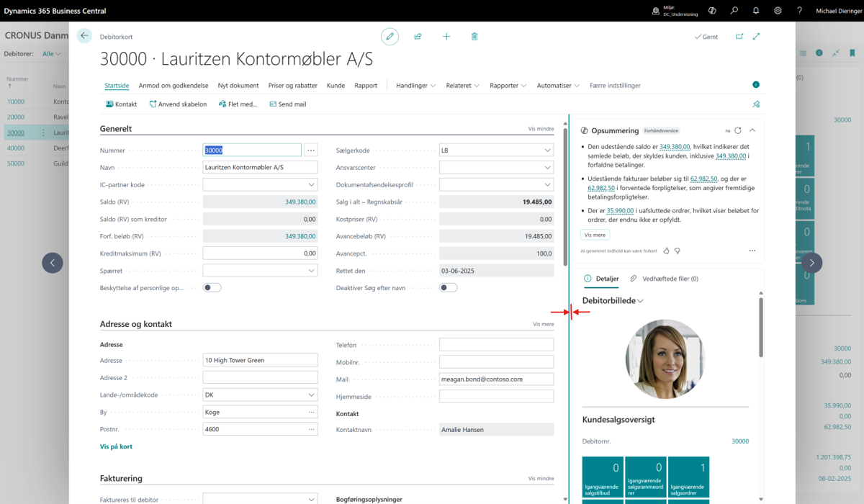
Task: Collapse the Opsummering panel
Action: 752,130
